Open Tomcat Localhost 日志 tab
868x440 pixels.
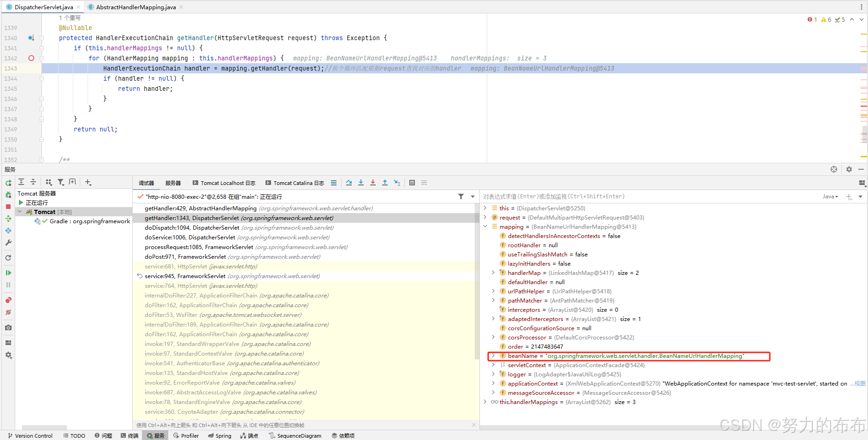(x=224, y=183)
